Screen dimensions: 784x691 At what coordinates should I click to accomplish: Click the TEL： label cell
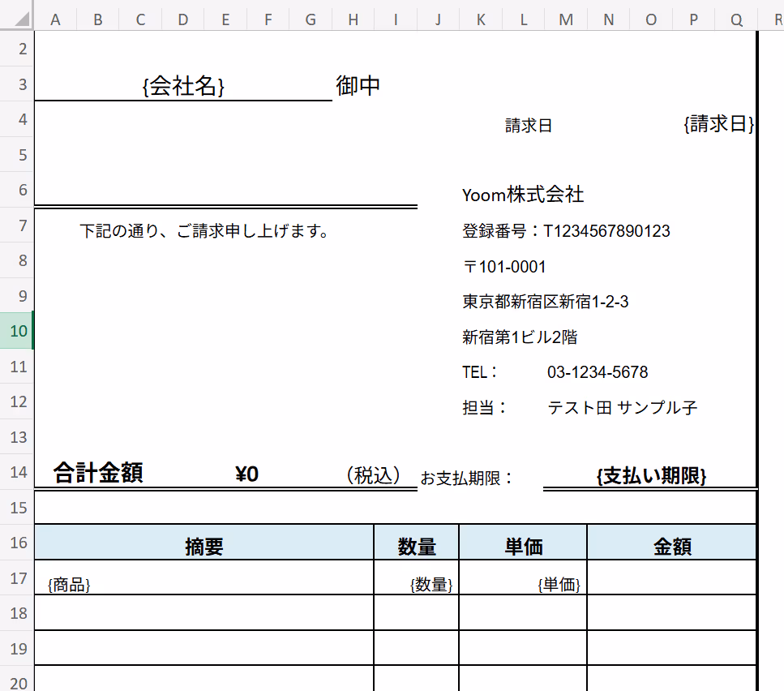pyautogui.click(x=480, y=372)
